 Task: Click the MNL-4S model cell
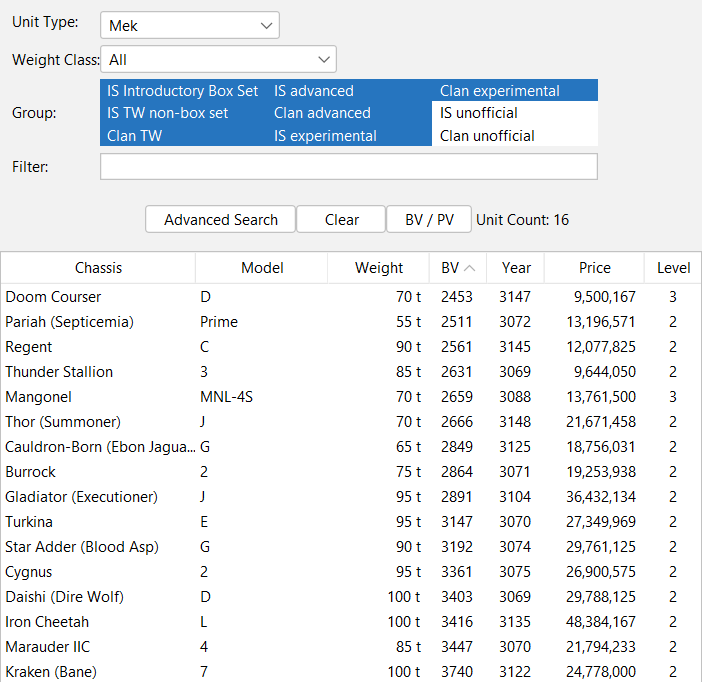[x=227, y=397]
